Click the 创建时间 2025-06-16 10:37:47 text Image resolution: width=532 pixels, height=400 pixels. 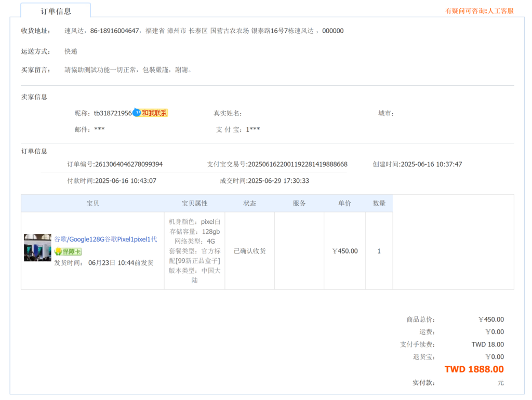[417, 164]
